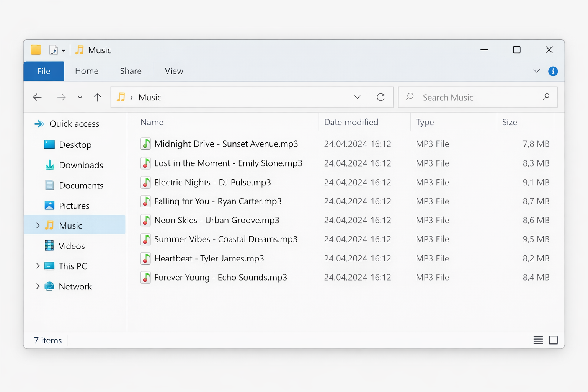The width and height of the screenshot is (588, 392).
Task: Switch to details view layout
Action: (x=538, y=340)
